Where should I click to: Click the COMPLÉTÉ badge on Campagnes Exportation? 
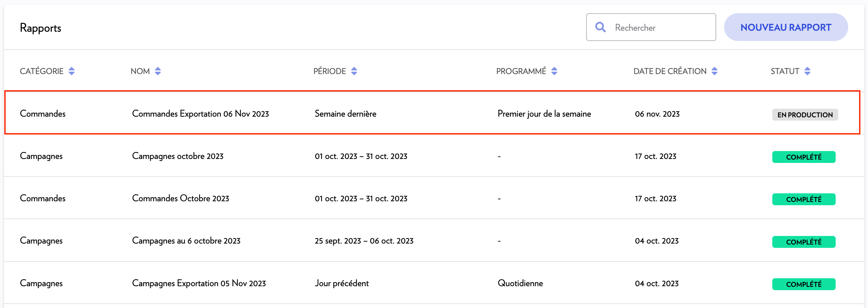pyautogui.click(x=804, y=284)
